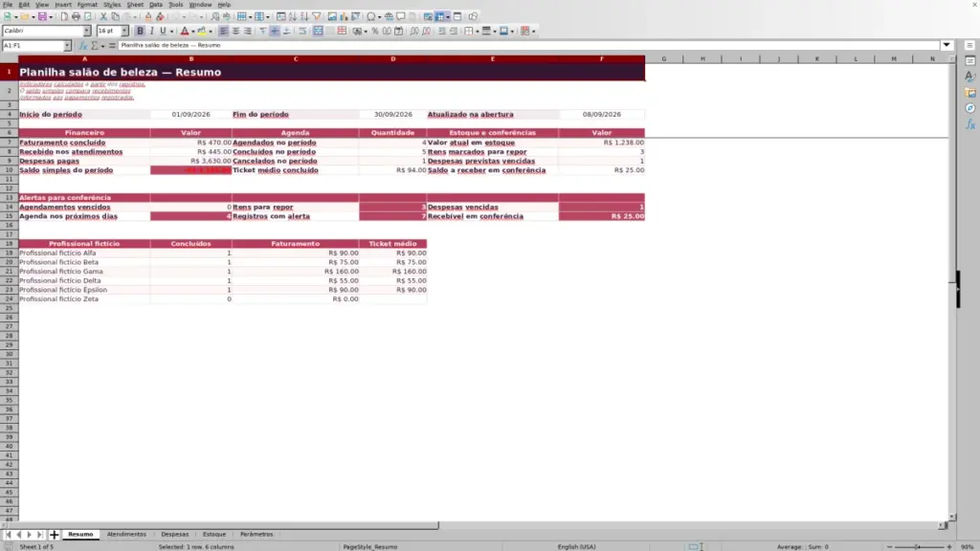980x551 pixels.
Task: Open the Borders dropdown arrow
Action: click(478, 32)
